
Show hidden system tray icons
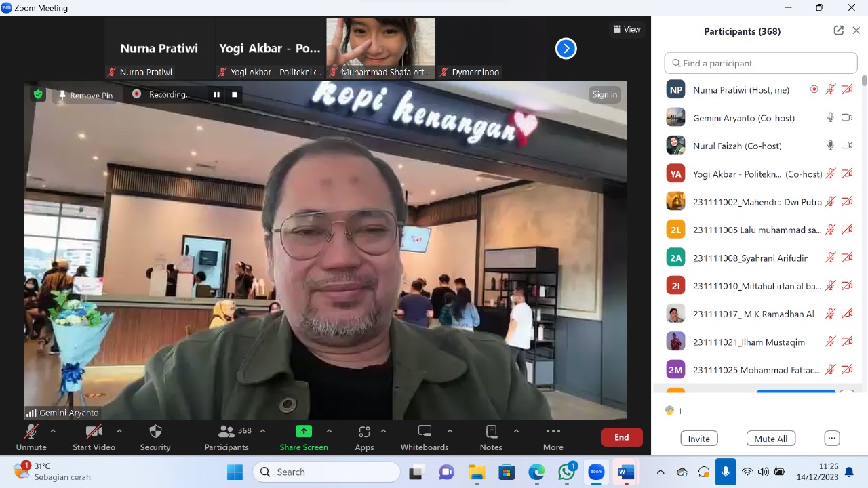660,472
